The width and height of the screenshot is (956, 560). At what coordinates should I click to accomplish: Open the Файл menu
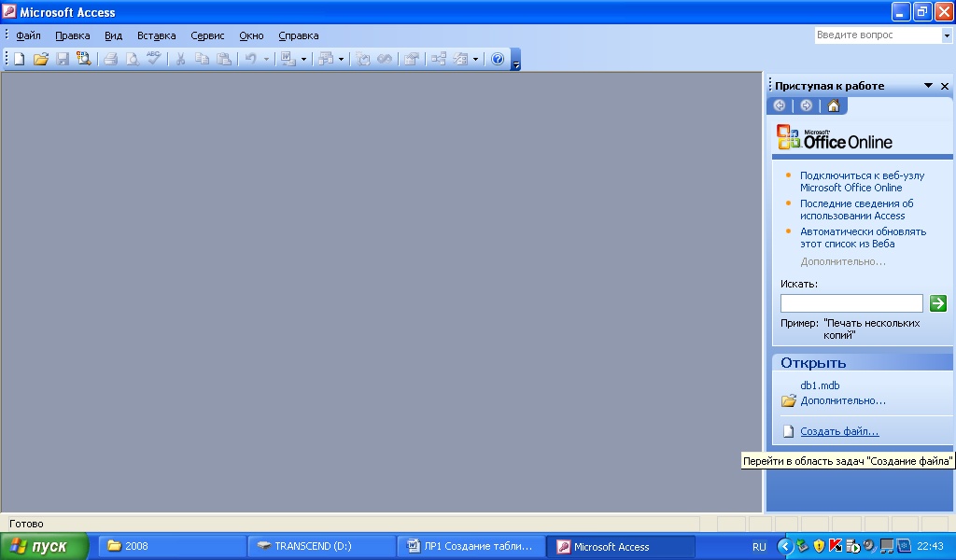pyautogui.click(x=28, y=36)
